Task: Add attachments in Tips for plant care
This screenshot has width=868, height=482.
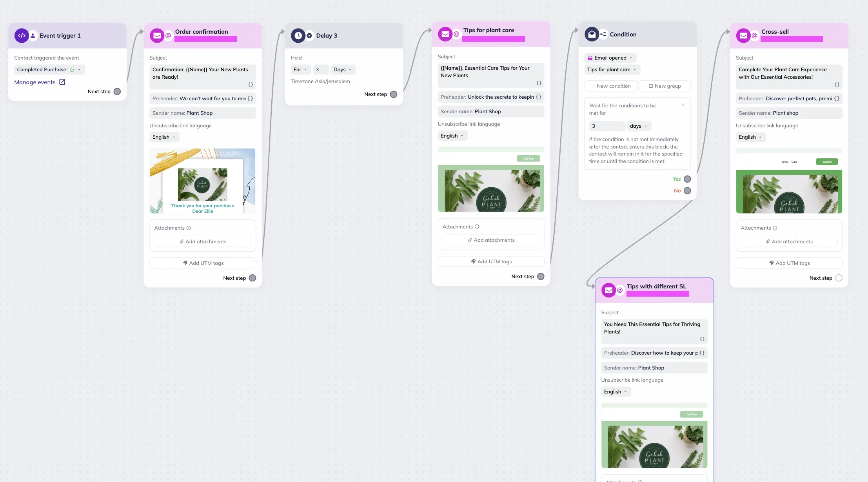Action: pos(491,240)
